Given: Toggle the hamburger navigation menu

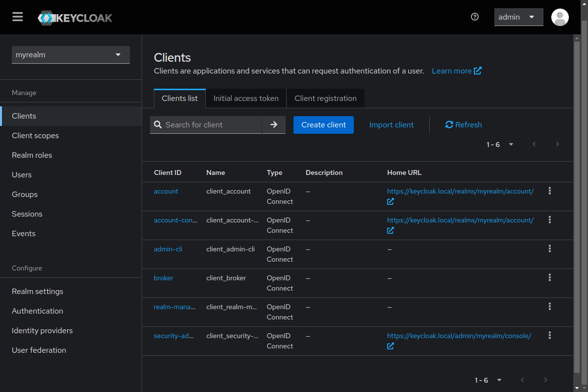Looking at the screenshot, I should (18, 17).
